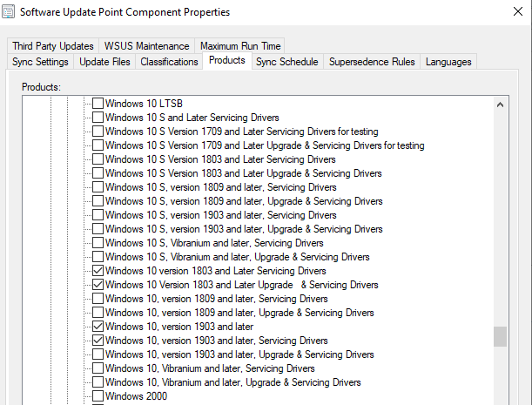
Task: Open the Maximum Run Time tab
Action: tap(240, 46)
